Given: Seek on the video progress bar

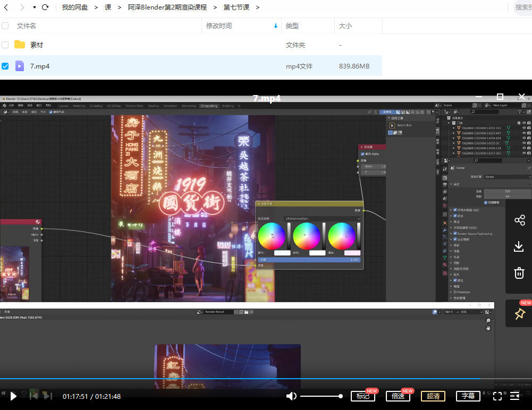Looking at the screenshot, I should (266, 379).
